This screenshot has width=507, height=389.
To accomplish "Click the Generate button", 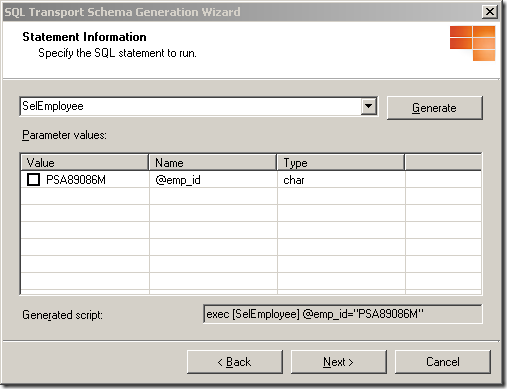I will (x=435, y=108).
